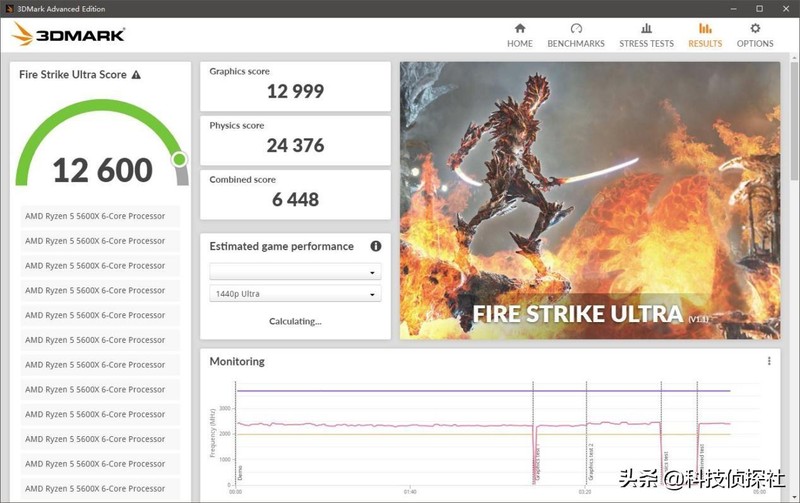Go to the HOME tab
The image size is (800, 503).
tap(519, 35)
